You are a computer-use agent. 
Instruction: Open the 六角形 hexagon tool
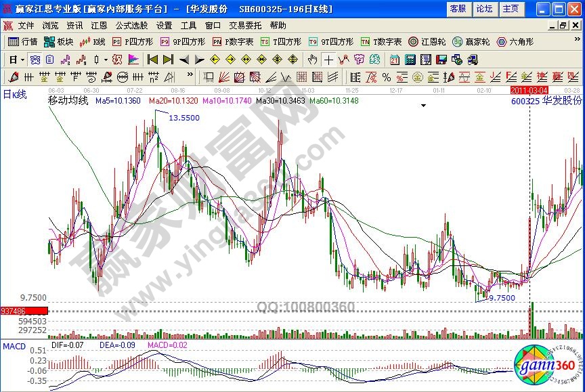click(515, 42)
